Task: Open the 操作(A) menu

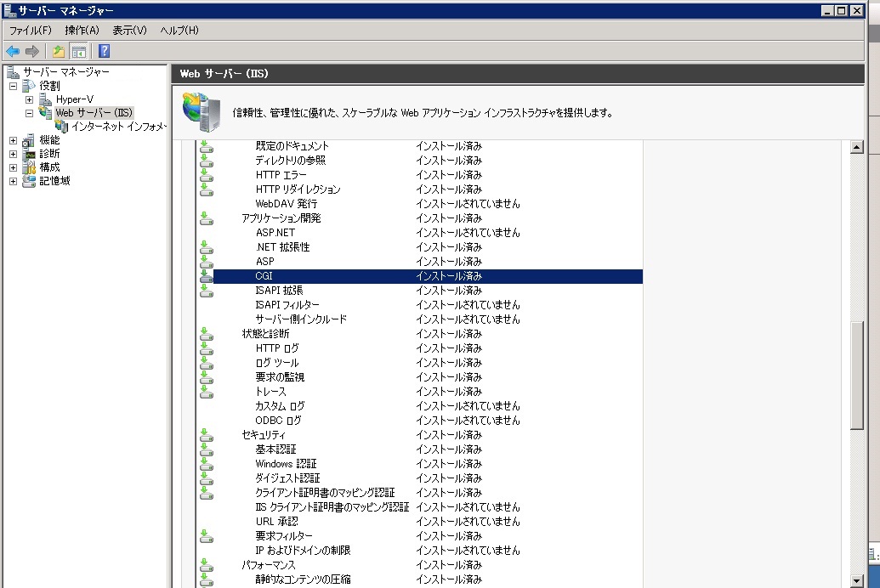Action: coord(82,31)
